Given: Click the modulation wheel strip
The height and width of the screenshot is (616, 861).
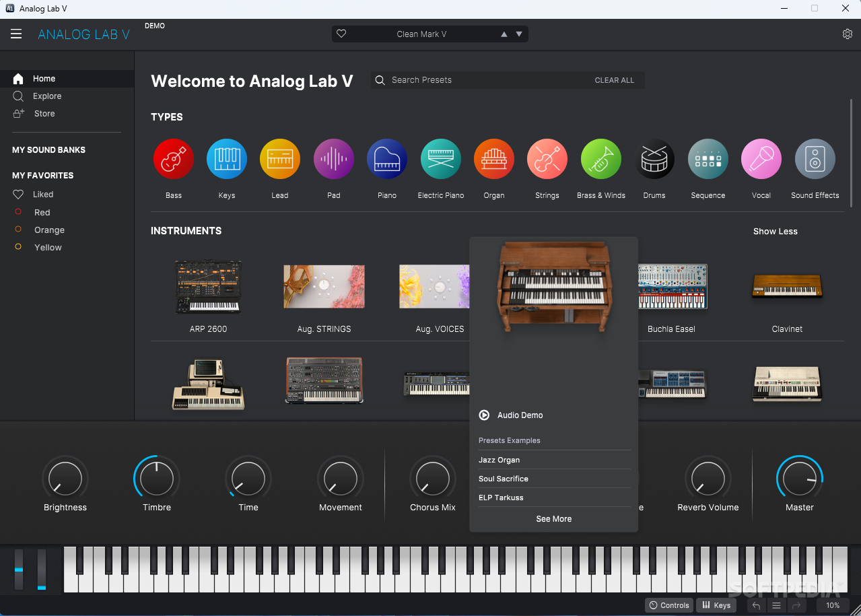Looking at the screenshot, I should tap(42, 570).
